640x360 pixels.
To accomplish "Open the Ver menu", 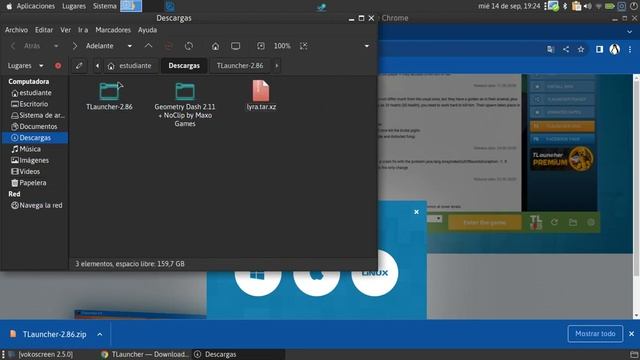I will point(65,30).
